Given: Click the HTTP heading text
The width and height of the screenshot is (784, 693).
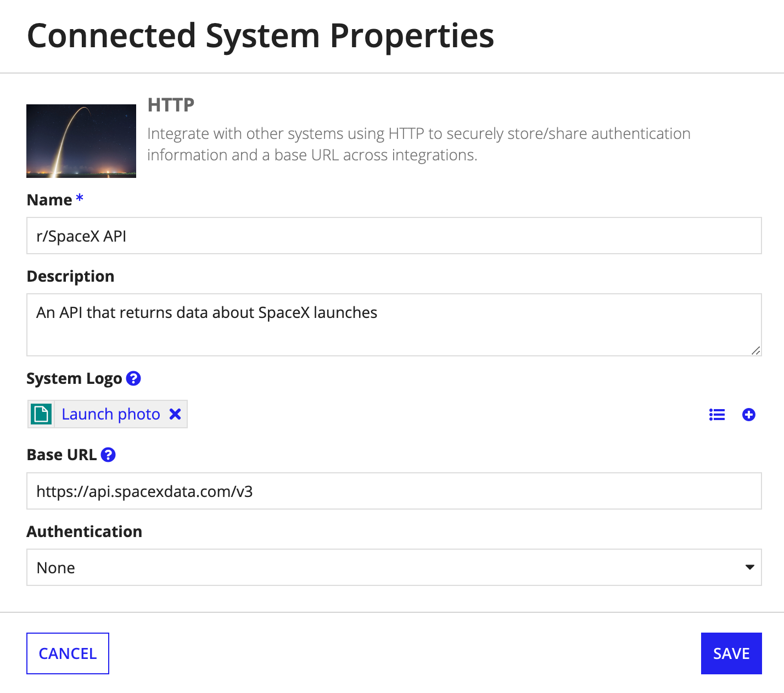Looking at the screenshot, I should 171,105.
